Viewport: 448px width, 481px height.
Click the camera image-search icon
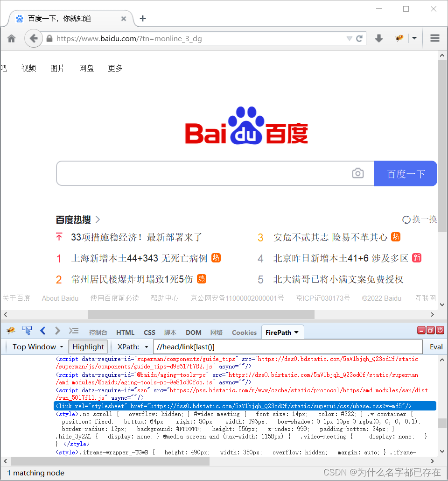[358, 173]
